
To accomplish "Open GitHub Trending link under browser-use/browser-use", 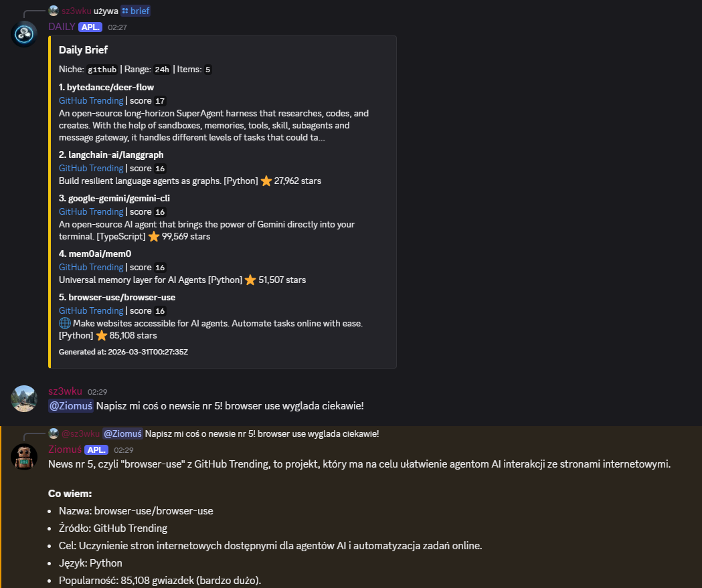I will (91, 310).
